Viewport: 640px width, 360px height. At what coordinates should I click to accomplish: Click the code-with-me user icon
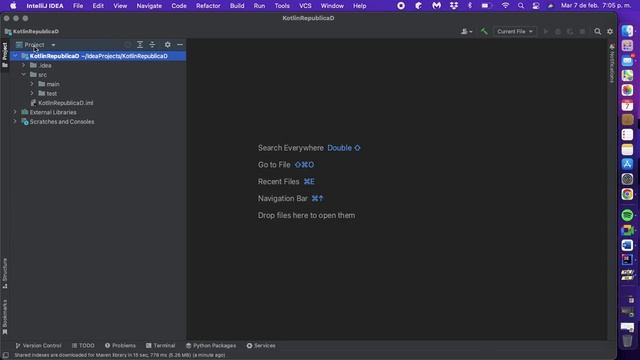[466, 31]
